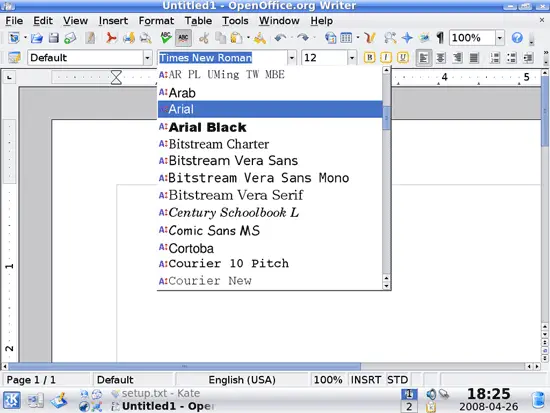The height and width of the screenshot is (413, 550).
Task: Switch to setup.txt - Kate in taskbar
Action: (156, 393)
